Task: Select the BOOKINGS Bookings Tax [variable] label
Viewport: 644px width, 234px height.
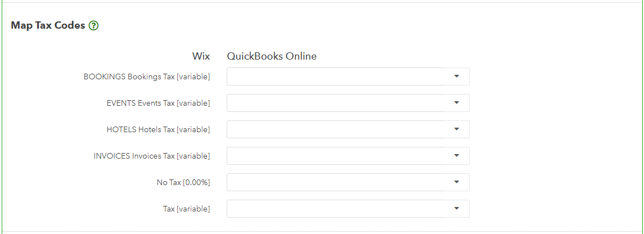Action: tap(147, 76)
